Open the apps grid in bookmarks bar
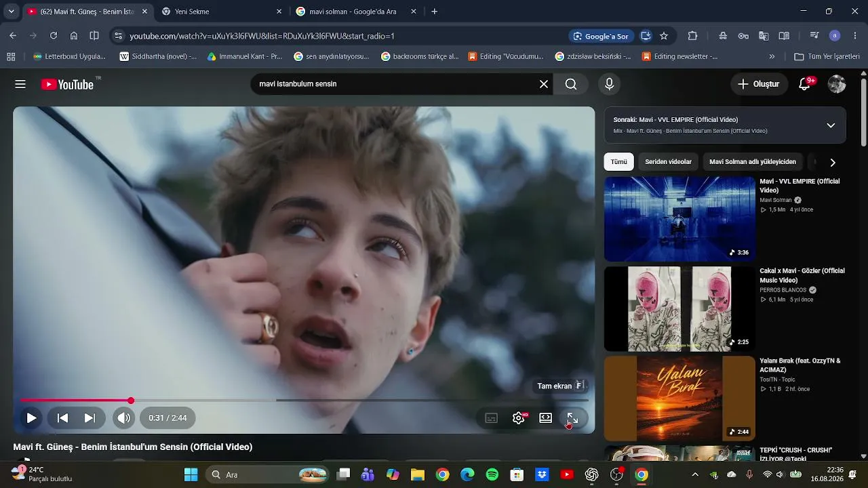 coord(11,56)
